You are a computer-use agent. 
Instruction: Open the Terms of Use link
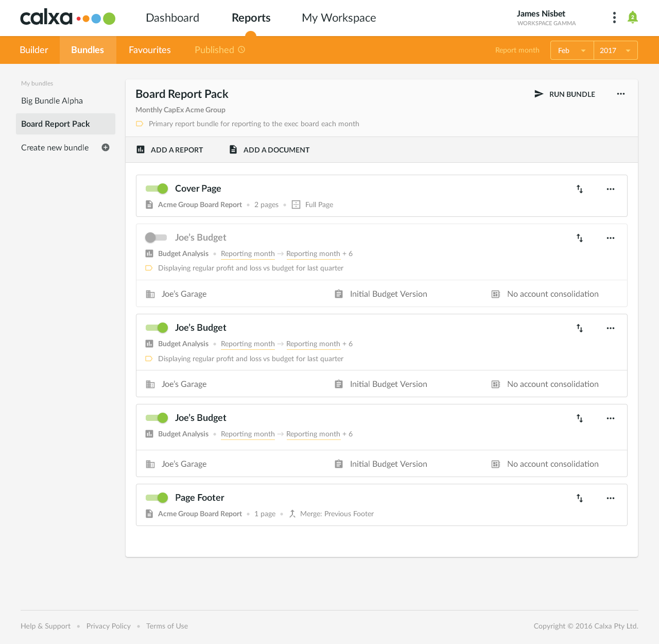[x=167, y=626]
